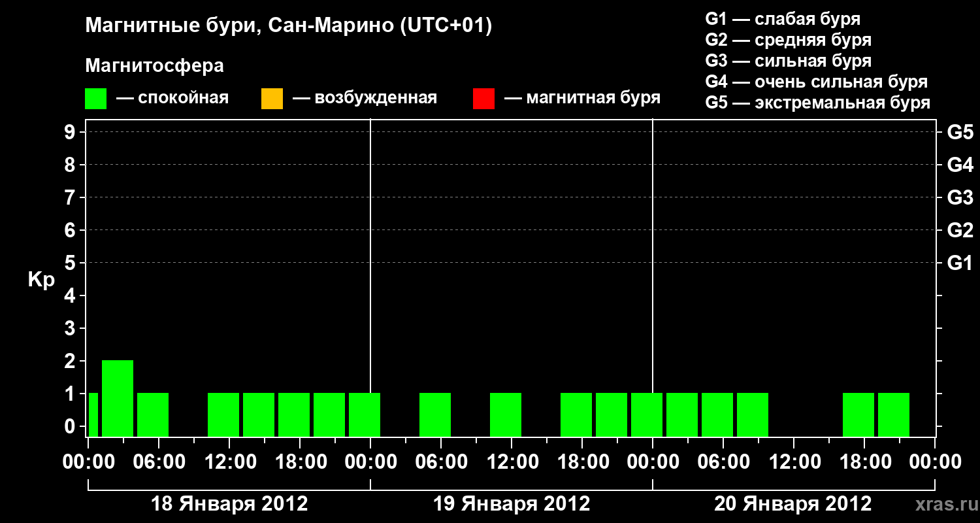The width and height of the screenshot is (980, 523).
Task: Click the '— спокойная' legend label
Action: point(172,99)
